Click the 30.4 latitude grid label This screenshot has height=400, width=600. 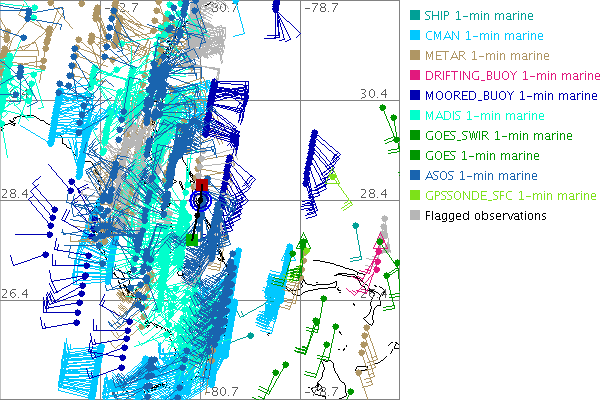373,93
